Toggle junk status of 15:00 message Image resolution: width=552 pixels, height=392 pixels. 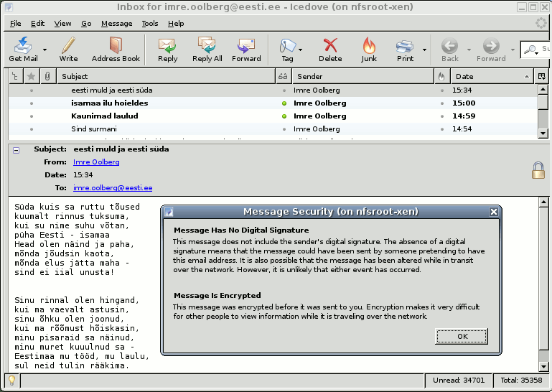click(441, 103)
